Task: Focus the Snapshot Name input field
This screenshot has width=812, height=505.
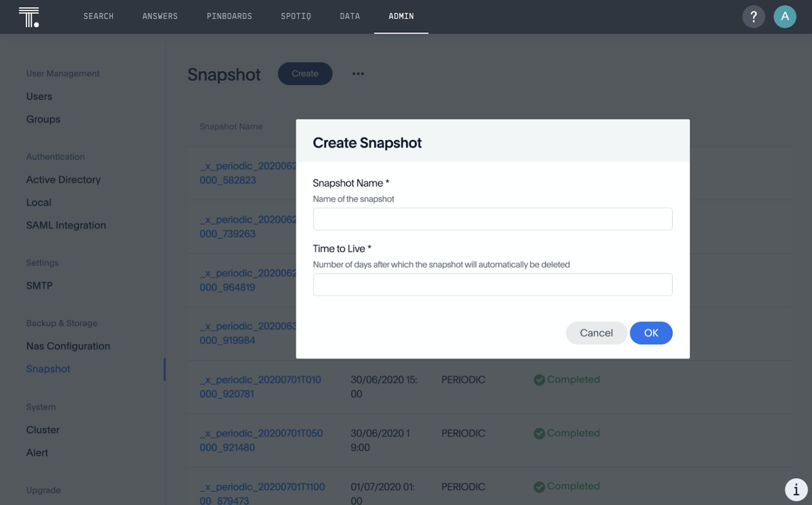Action: [x=493, y=219]
